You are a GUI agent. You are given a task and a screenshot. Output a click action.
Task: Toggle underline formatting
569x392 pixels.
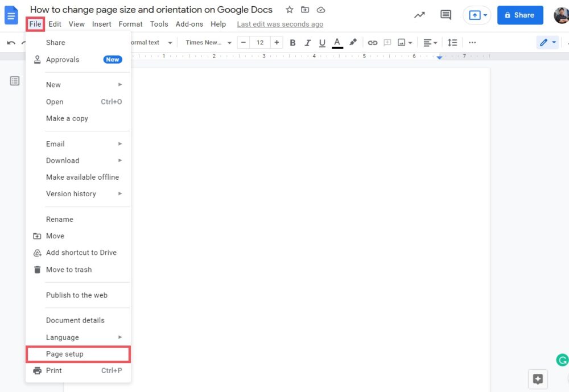323,43
